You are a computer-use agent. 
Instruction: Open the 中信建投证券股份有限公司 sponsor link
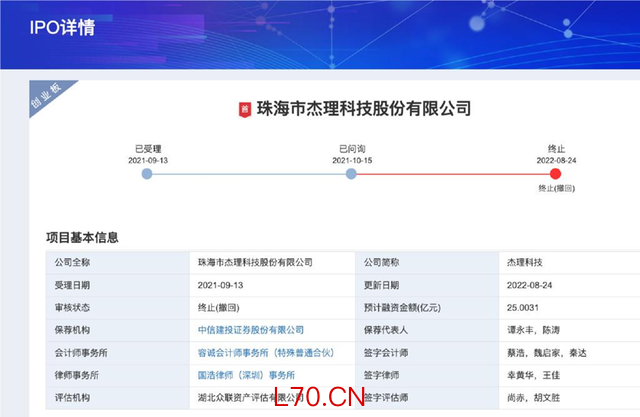(x=251, y=329)
